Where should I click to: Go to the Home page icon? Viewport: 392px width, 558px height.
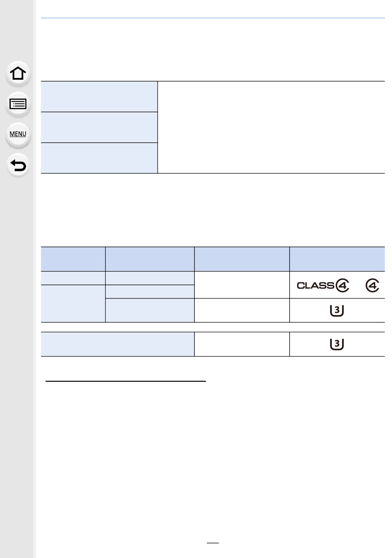pyautogui.click(x=18, y=73)
